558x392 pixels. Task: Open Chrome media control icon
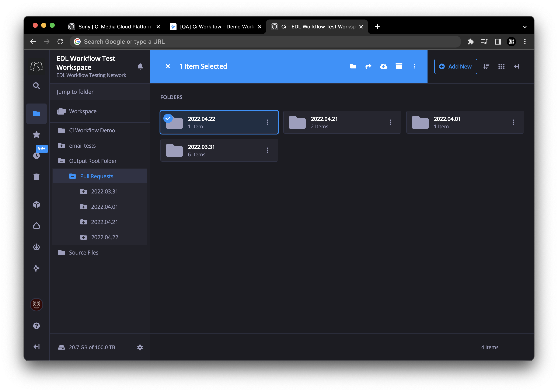tap(484, 42)
